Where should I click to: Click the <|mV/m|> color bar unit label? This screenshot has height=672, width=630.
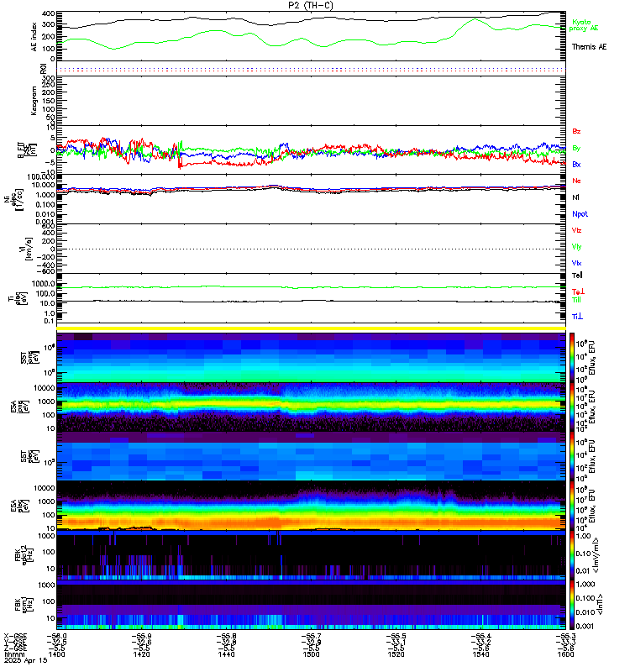596,555
